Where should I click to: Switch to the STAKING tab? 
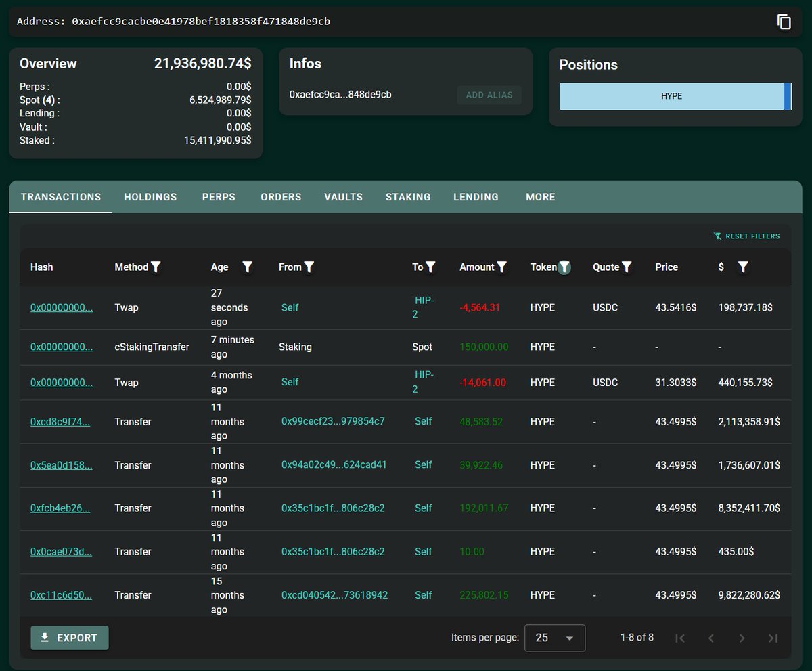click(x=408, y=197)
